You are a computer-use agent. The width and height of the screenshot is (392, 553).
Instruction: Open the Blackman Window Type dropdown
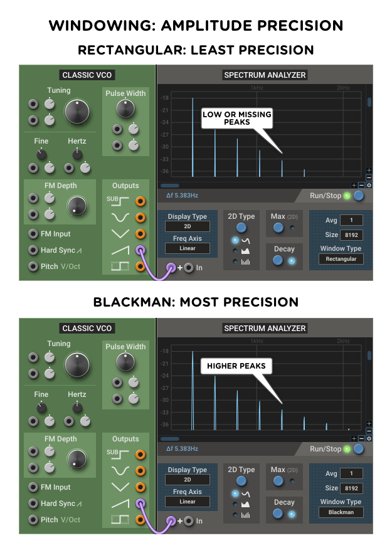coord(341,512)
